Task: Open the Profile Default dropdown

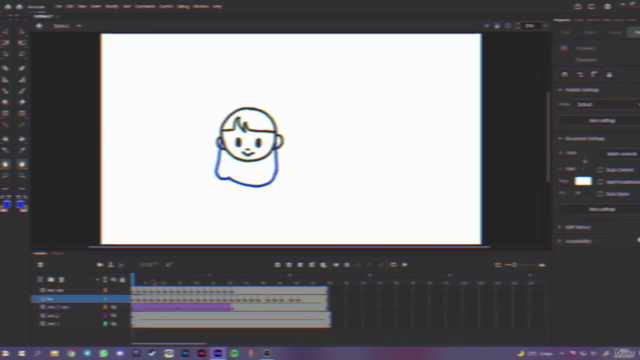Action: point(607,104)
